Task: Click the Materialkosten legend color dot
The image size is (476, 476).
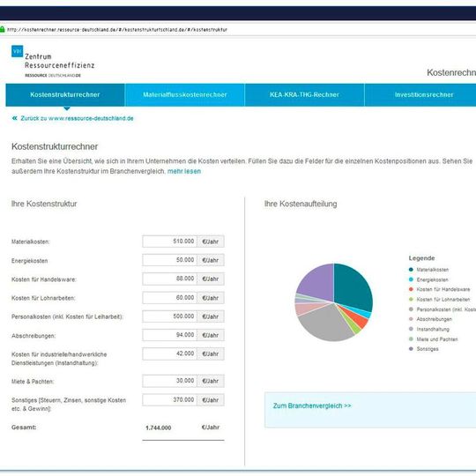Action: [411, 269]
